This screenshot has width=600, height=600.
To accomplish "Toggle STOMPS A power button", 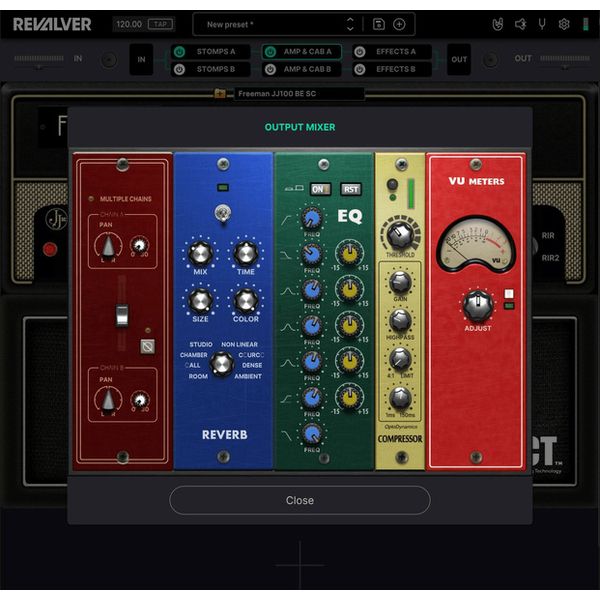I will tap(179, 52).
